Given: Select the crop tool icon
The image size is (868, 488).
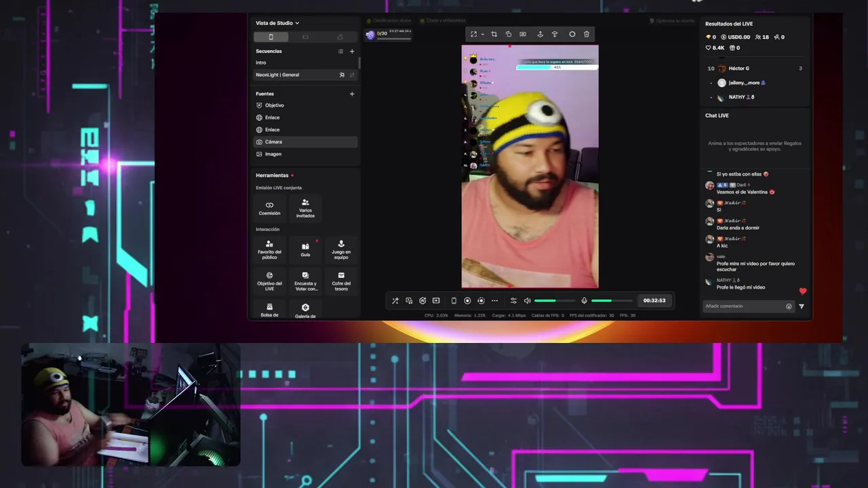Looking at the screenshot, I should (x=494, y=34).
